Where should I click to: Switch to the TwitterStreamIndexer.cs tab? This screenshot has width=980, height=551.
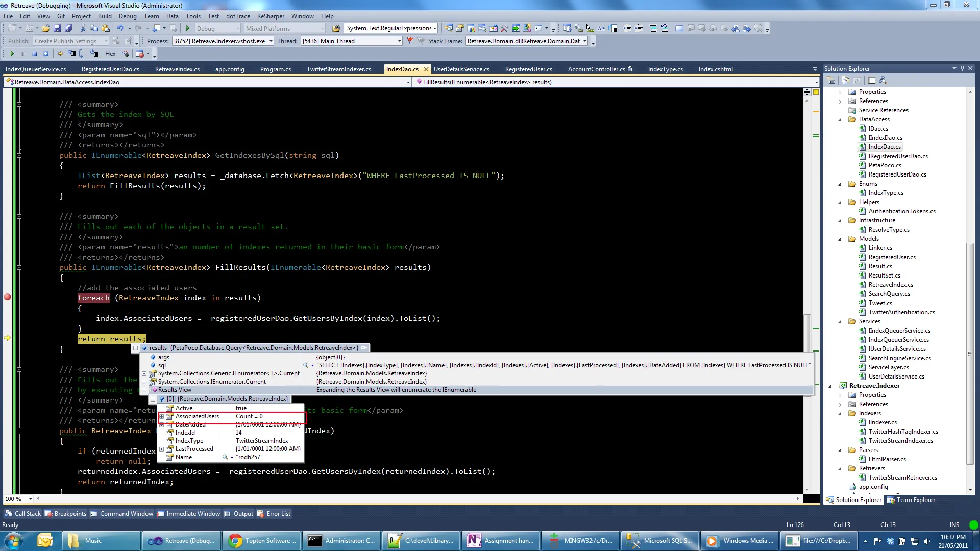339,69
